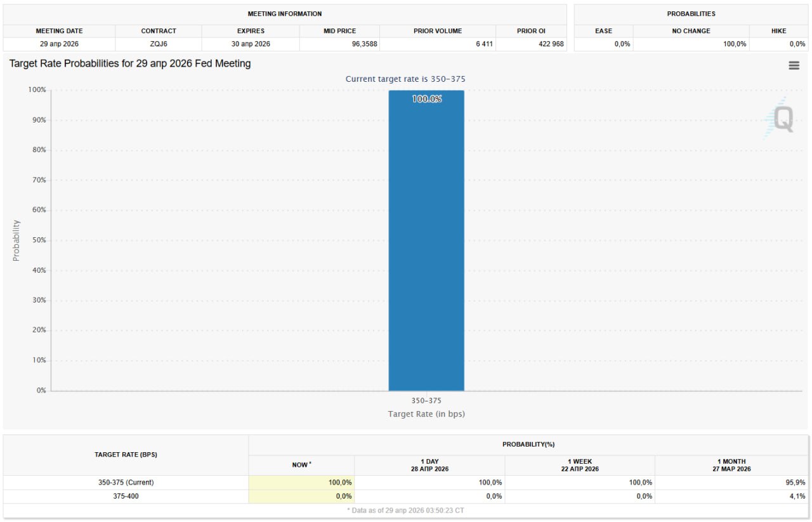Viewport: 812px width, 522px height.
Task: Click the QuikStrike Q logo watermark
Action: (779, 119)
